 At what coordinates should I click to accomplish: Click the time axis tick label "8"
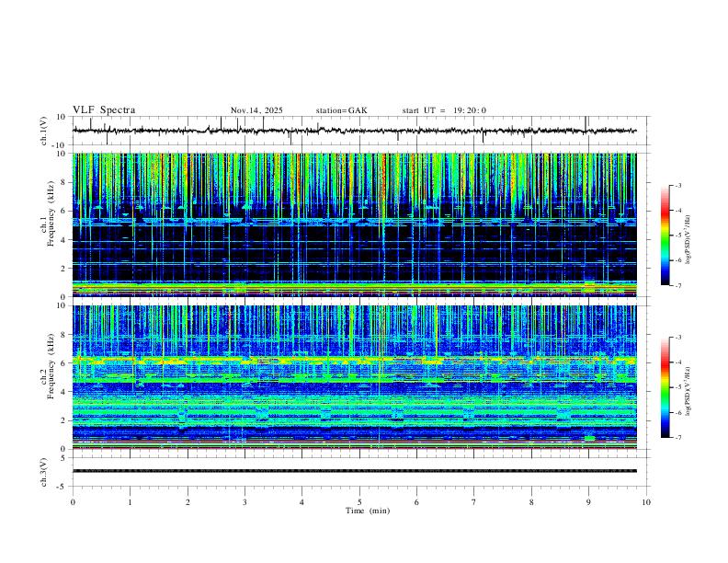(x=531, y=502)
